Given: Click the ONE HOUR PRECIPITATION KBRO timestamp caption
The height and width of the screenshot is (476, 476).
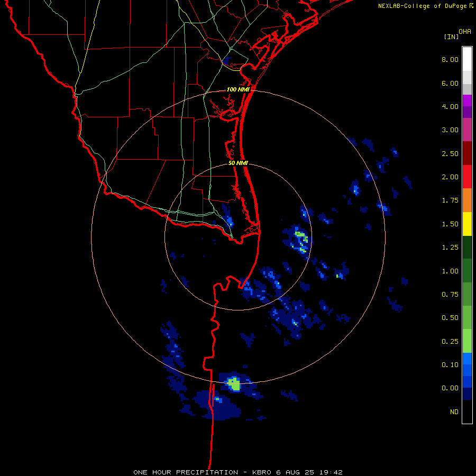Looking at the screenshot, I should (238, 472).
